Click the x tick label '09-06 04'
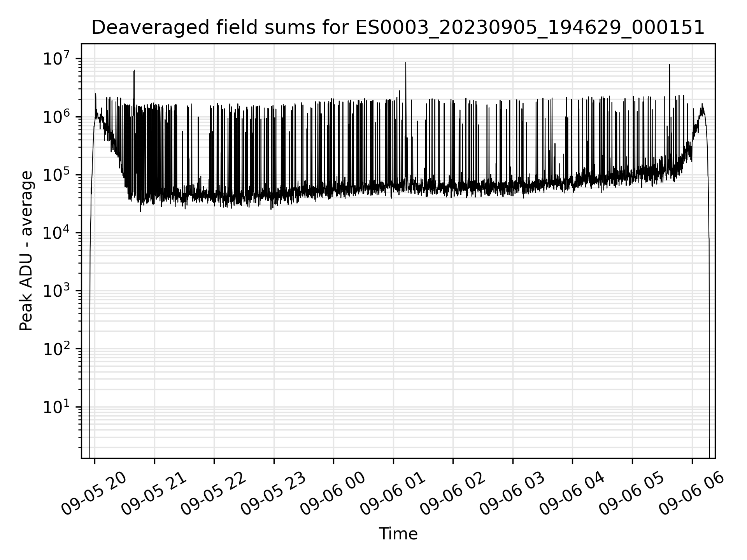The width and height of the screenshot is (747, 560). click(572, 493)
